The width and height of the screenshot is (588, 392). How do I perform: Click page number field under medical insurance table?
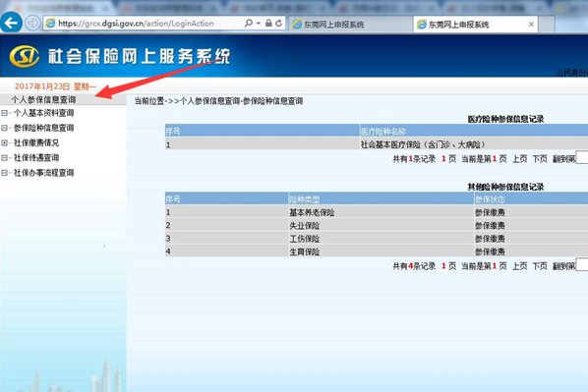click(x=582, y=158)
